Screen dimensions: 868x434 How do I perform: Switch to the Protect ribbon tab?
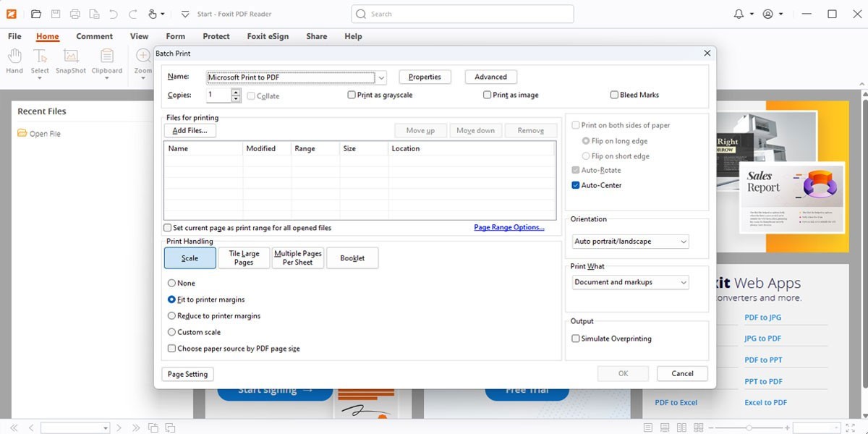pos(216,36)
